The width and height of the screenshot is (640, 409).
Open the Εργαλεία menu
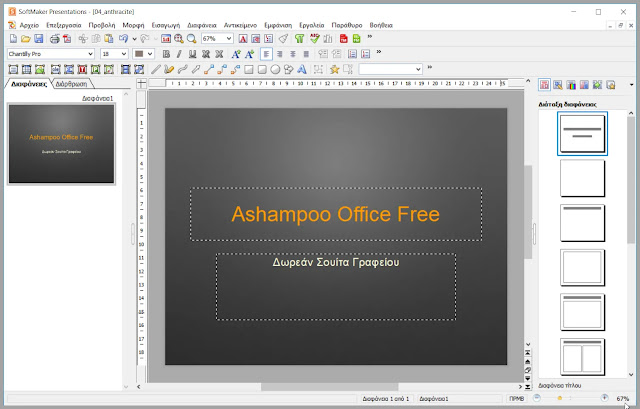click(311, 25)
